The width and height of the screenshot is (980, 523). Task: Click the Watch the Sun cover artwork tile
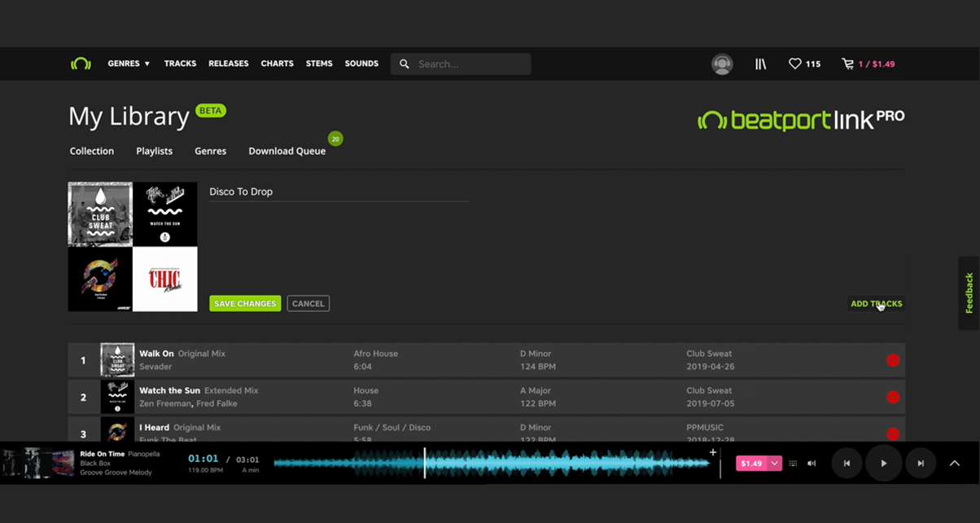(x=165, y=214)
